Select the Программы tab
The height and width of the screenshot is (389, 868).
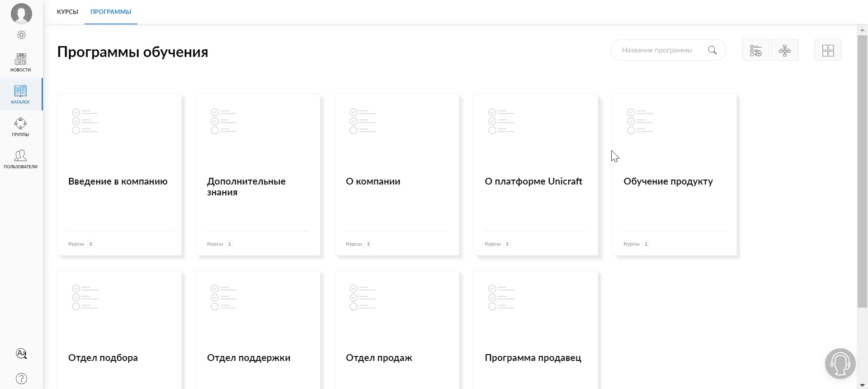(111, 12)
